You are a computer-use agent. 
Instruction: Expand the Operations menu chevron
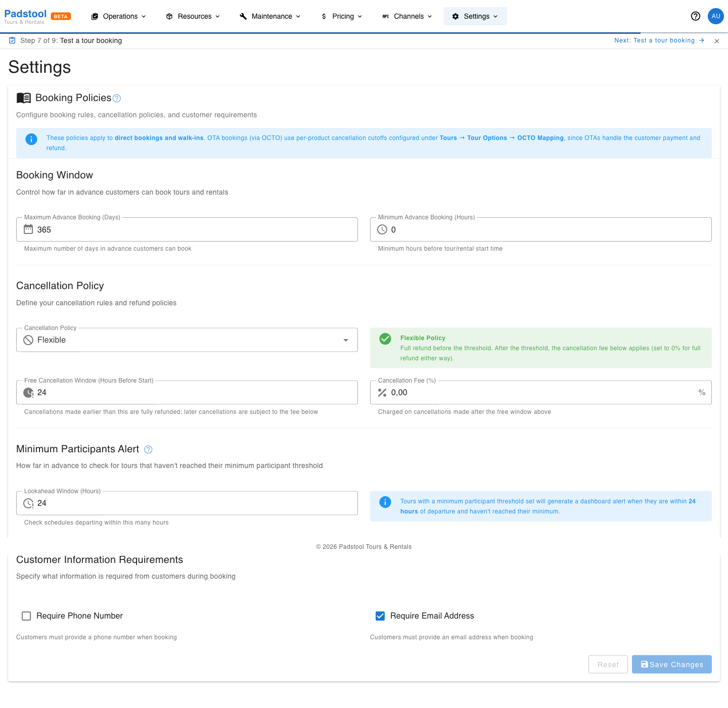click(144, 16)
